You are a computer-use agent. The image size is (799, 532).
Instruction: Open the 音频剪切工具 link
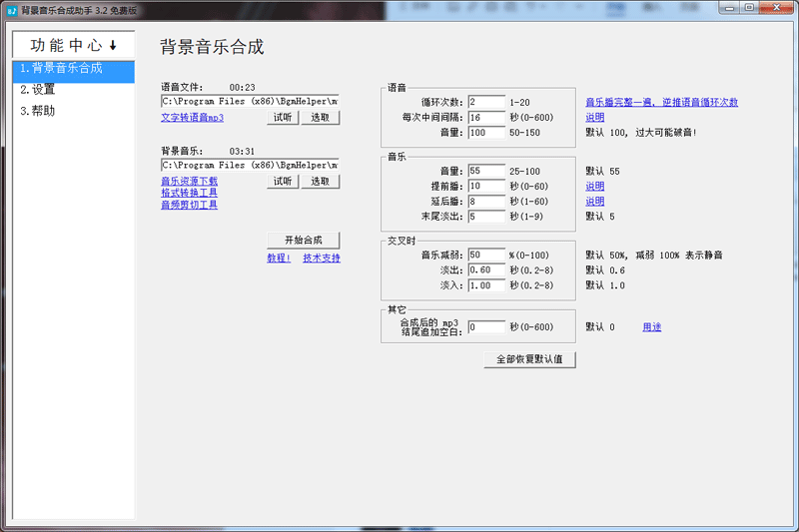[189, 205]
